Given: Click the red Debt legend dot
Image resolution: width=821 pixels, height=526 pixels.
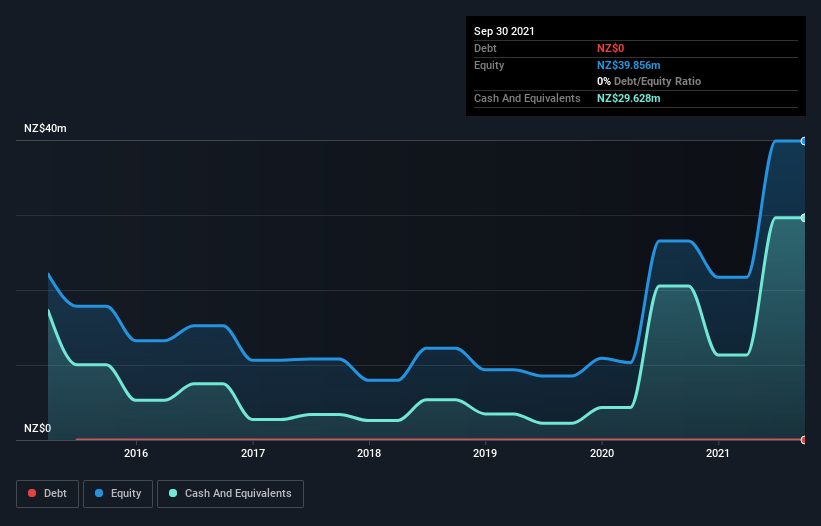Looking at the screenshot, I should 32,493.
